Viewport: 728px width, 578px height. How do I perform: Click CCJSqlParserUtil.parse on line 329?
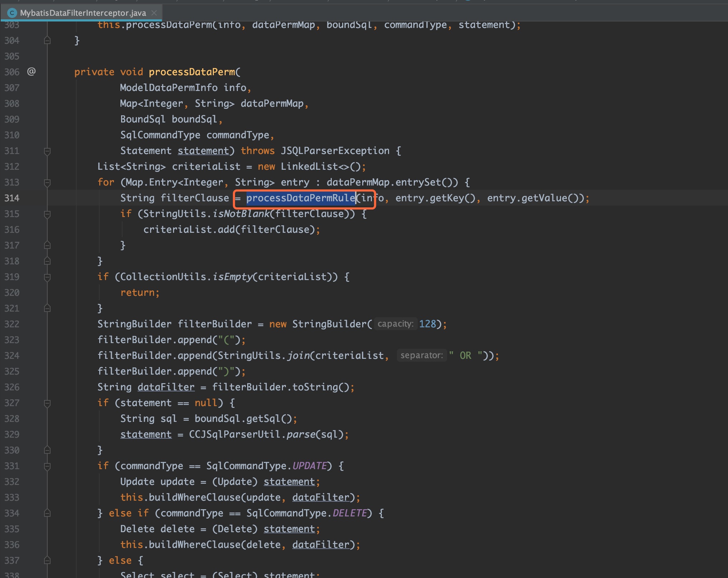click(x=252, y=434)
